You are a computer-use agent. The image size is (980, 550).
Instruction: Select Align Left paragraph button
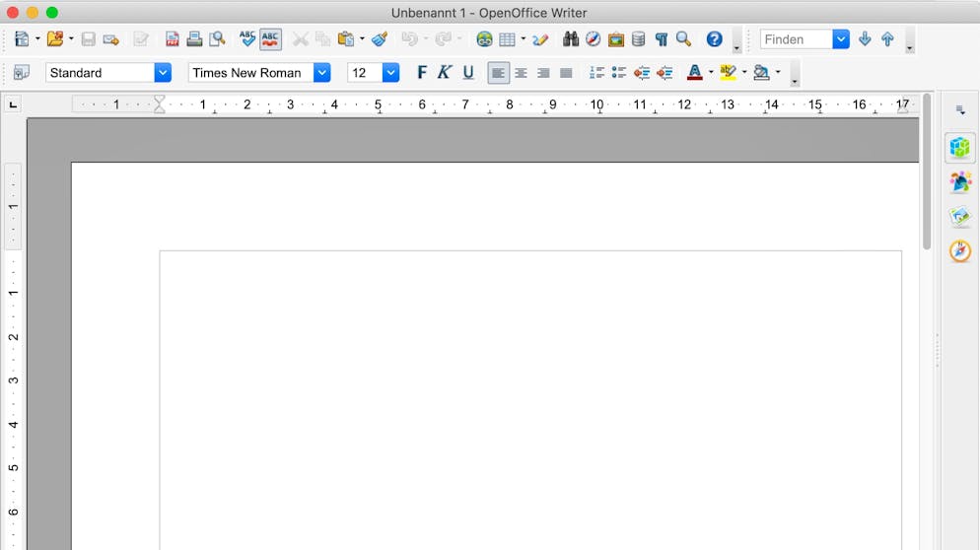[498, 73]
